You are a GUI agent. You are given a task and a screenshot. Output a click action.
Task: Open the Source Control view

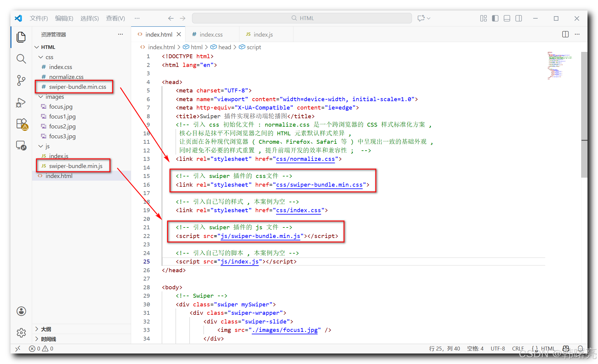click(21, 80)
